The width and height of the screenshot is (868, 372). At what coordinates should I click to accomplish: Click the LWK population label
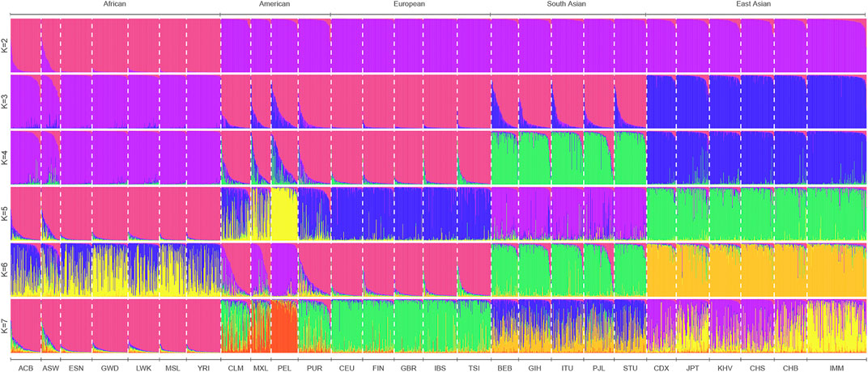[143, 367]
